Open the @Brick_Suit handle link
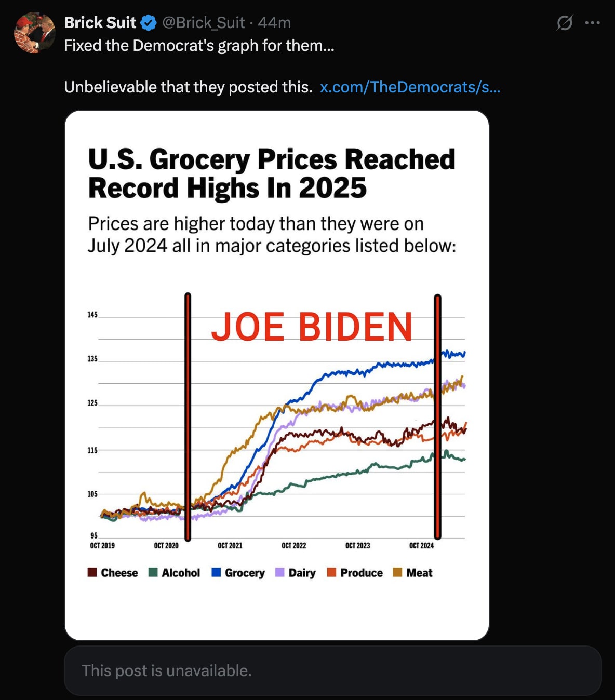 (x=203, y=23)
